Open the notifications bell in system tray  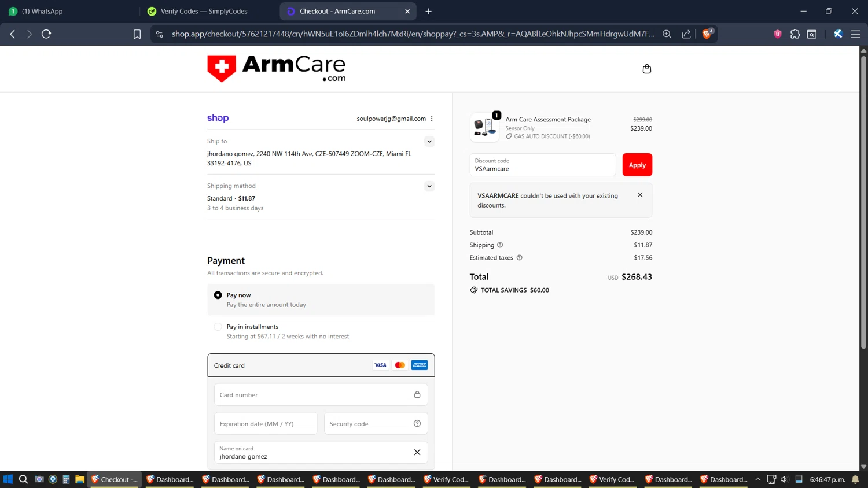coord(855,479)
